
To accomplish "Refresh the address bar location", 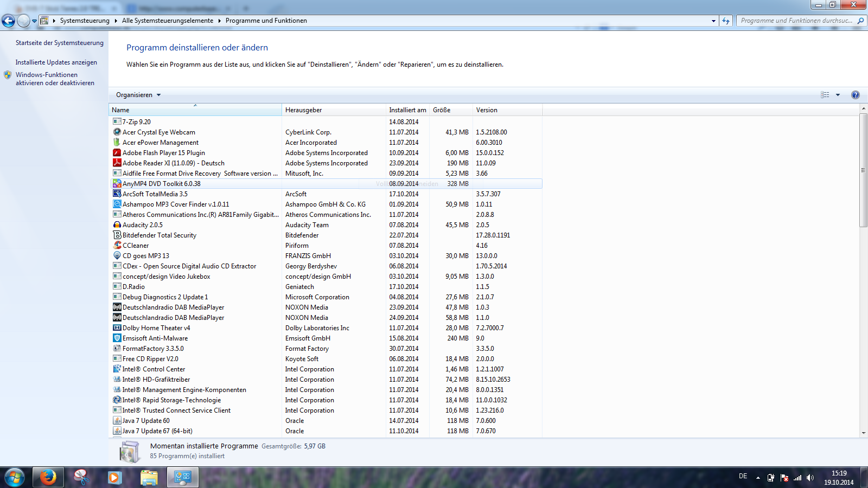I will (x=726, y=21).
